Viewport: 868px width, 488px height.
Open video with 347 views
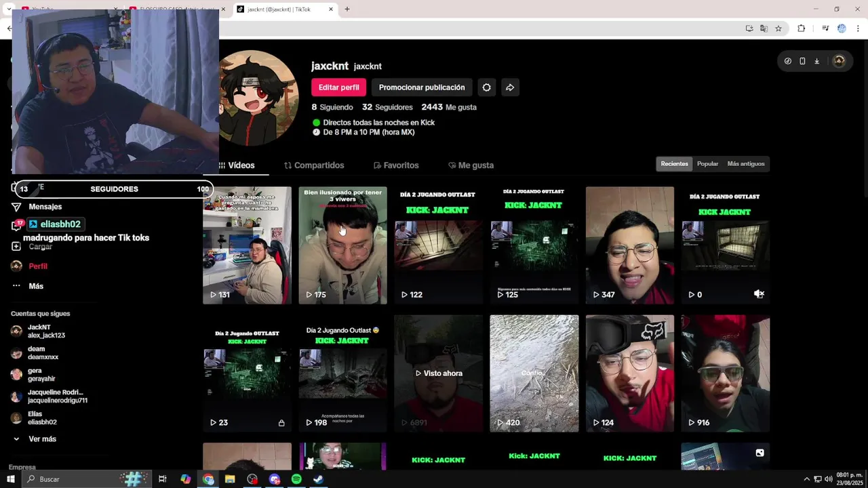[x=629, y=245]
